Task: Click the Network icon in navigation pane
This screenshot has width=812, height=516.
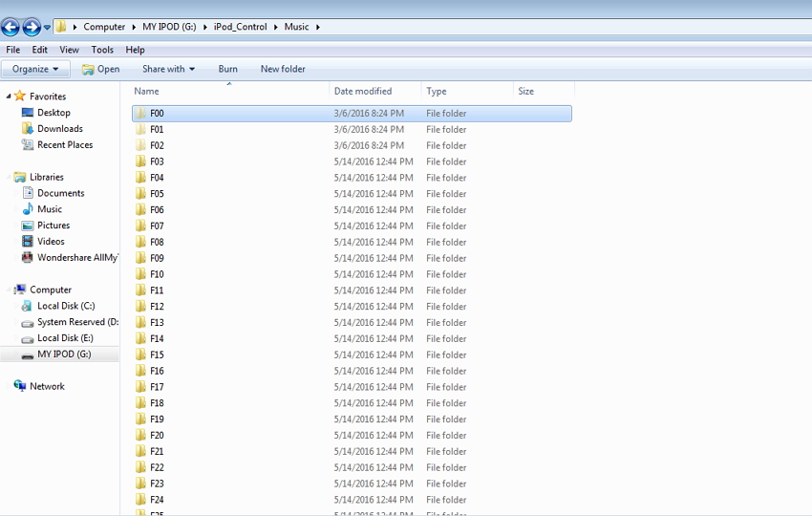Action: (20, 386)
